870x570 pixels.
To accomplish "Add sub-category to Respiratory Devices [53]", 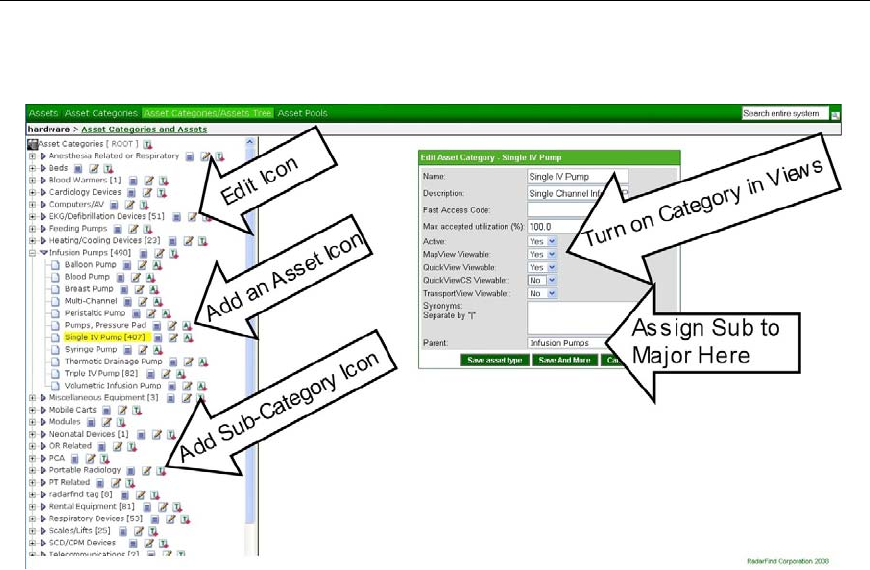I will click(185, 519).
